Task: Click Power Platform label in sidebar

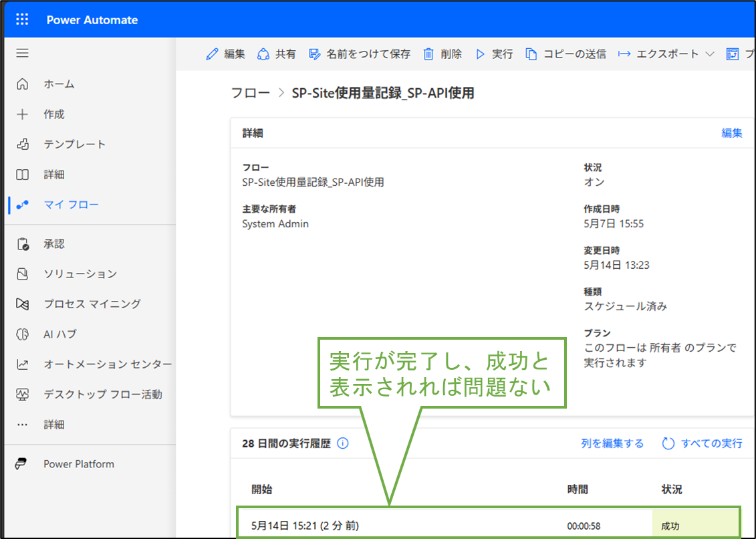Action: [79, 463]
